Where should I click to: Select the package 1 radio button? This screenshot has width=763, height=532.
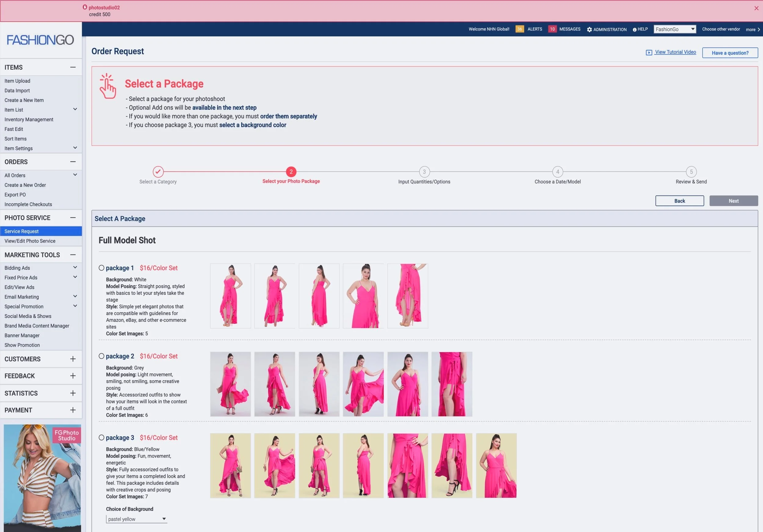[x=101, y=268]
